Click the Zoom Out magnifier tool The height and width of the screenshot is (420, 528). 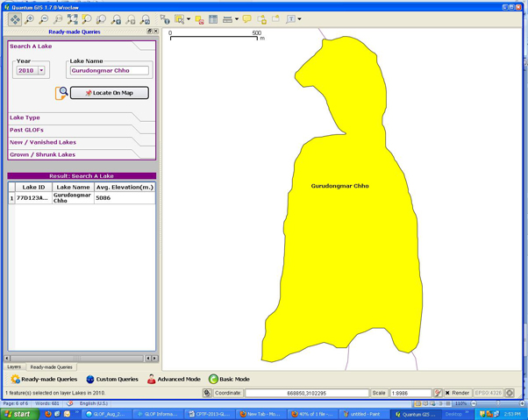coord(44,19)
